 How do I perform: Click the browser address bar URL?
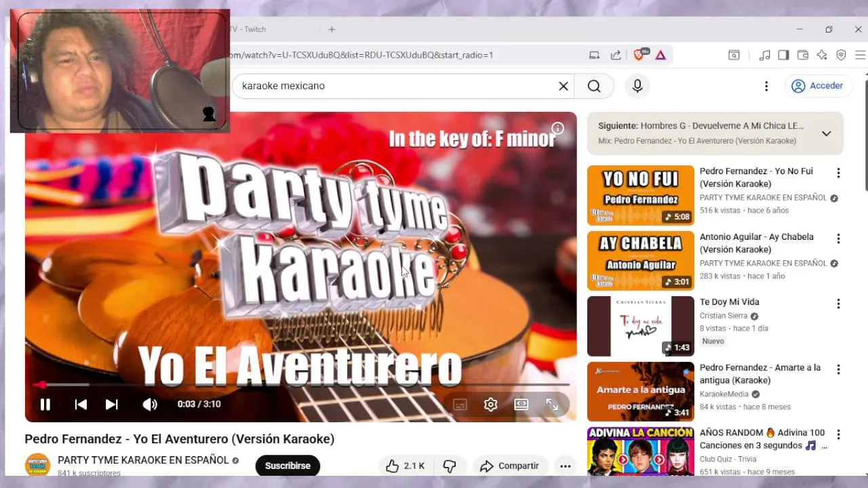coord(361,55)
